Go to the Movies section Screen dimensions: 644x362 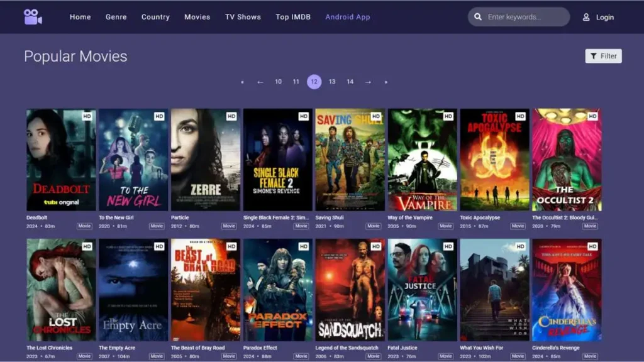pyautogui.click(x=197, y=17)
